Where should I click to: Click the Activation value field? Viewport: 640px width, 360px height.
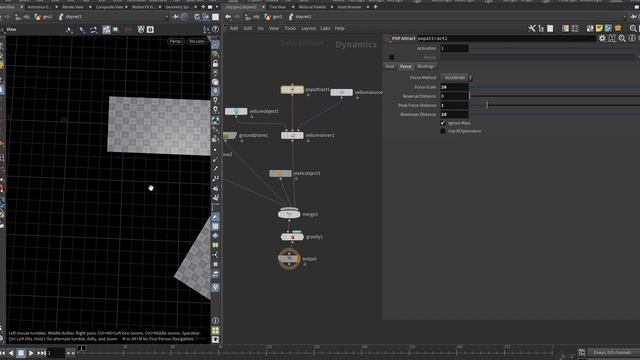tap(454, 48)
